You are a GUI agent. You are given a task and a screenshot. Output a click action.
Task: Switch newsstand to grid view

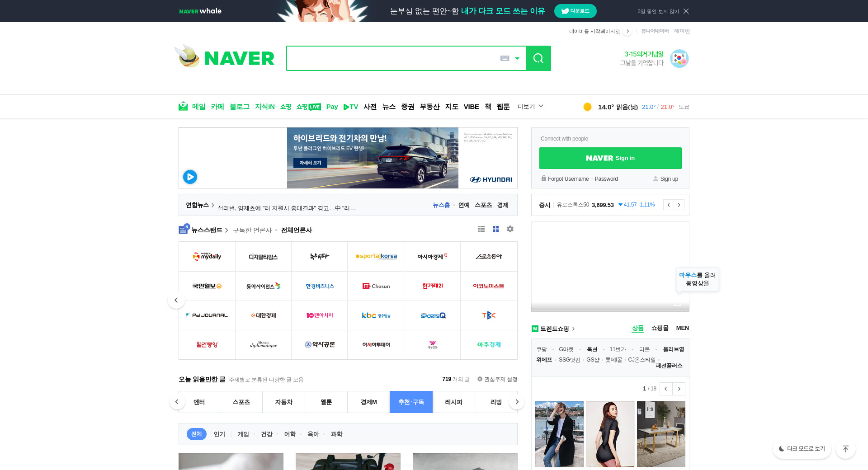[x=495, y=229]
